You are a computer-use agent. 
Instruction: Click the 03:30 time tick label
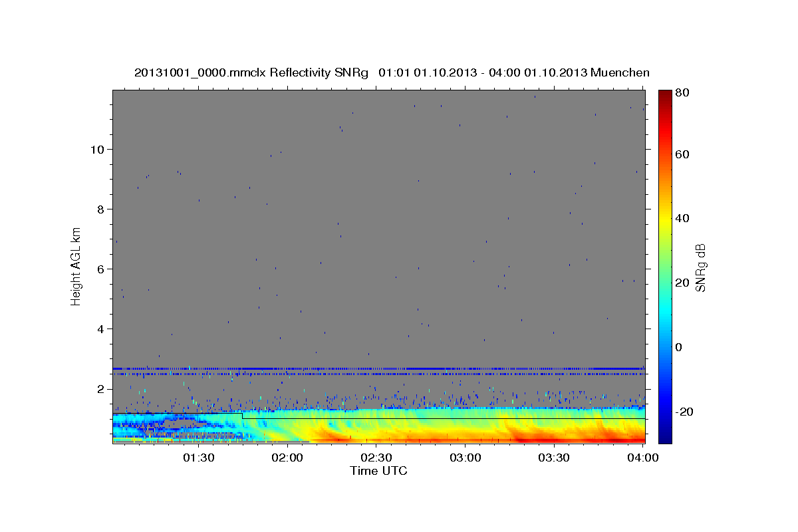pyautogui.click(x=555, y=458)
